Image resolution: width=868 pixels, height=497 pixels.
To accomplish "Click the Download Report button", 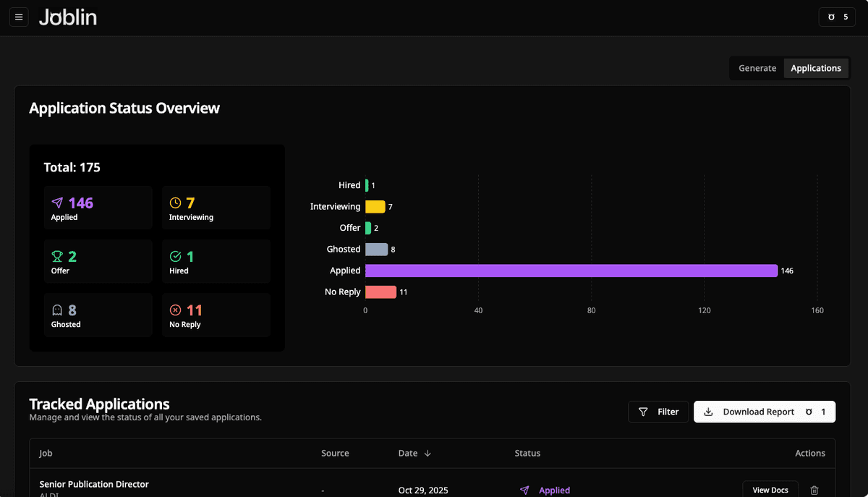I will pos(764,412).
